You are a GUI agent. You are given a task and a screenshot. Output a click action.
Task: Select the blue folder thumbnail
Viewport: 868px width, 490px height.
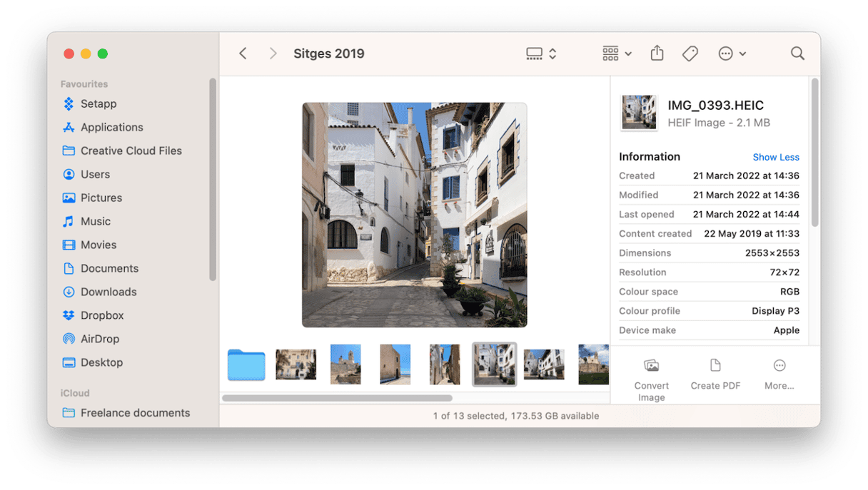click(x=246, y=364)
